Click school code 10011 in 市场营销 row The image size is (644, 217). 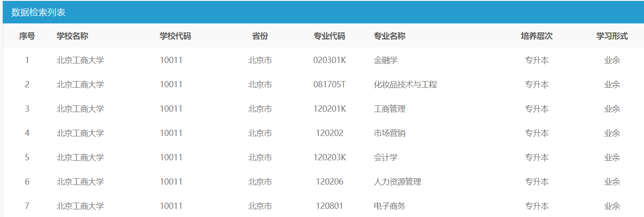(171, 133)
